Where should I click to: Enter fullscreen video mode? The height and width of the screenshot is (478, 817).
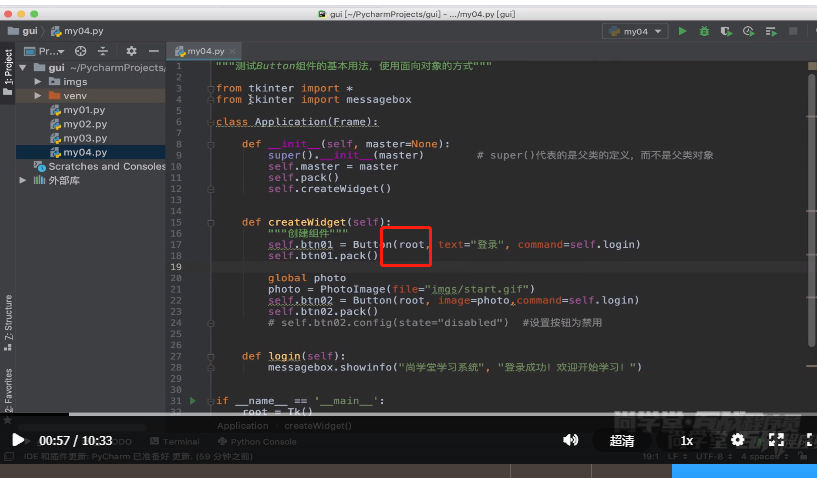(776, 440)
